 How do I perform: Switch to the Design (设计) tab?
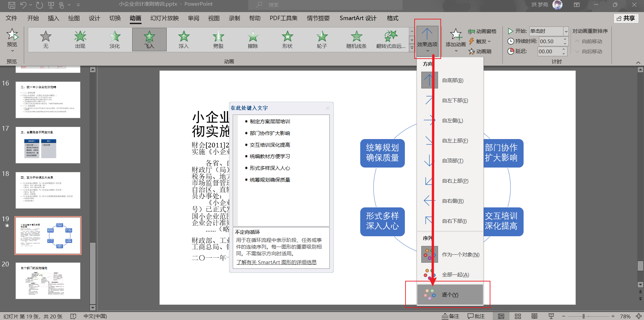[x=94, y=18]
